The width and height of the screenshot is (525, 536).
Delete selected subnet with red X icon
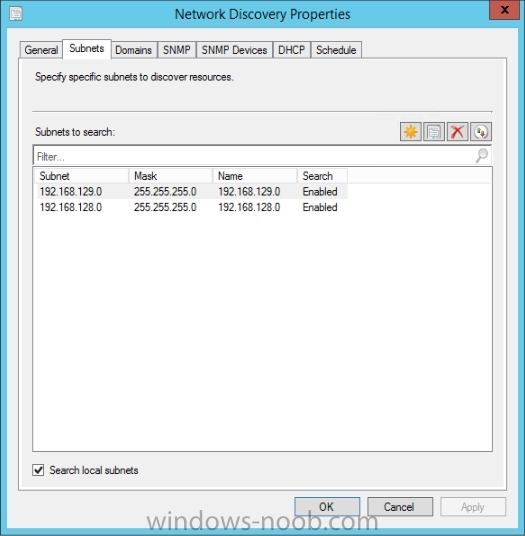click(x=457, y=132)
